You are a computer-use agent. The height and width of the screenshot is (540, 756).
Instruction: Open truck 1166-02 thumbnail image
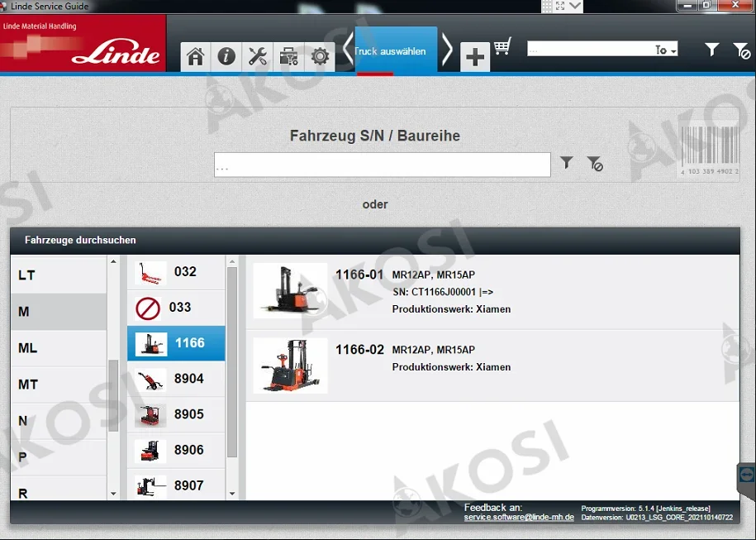coord(290,366)
